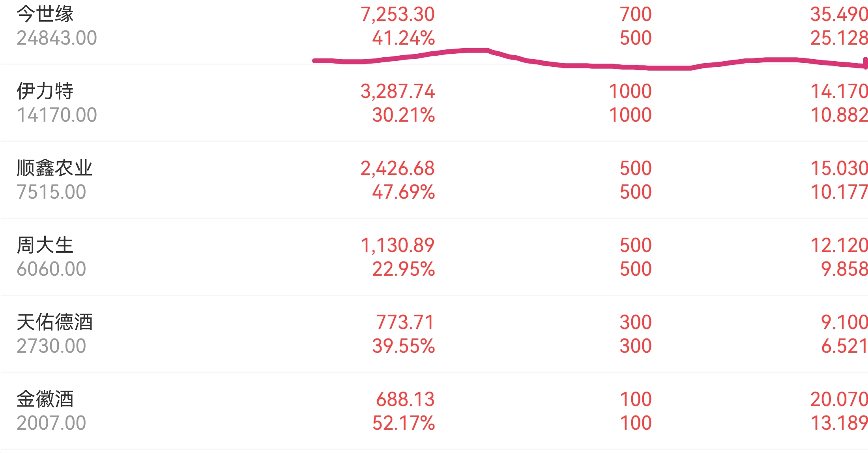Tap the 周大生 stock name

click(x=45, y=245)
